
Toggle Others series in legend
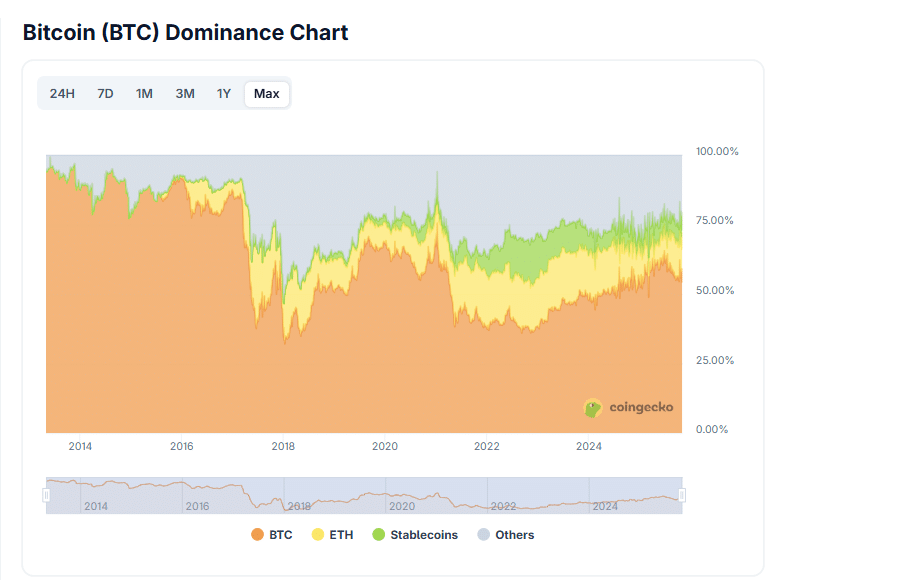coord(514,535)
